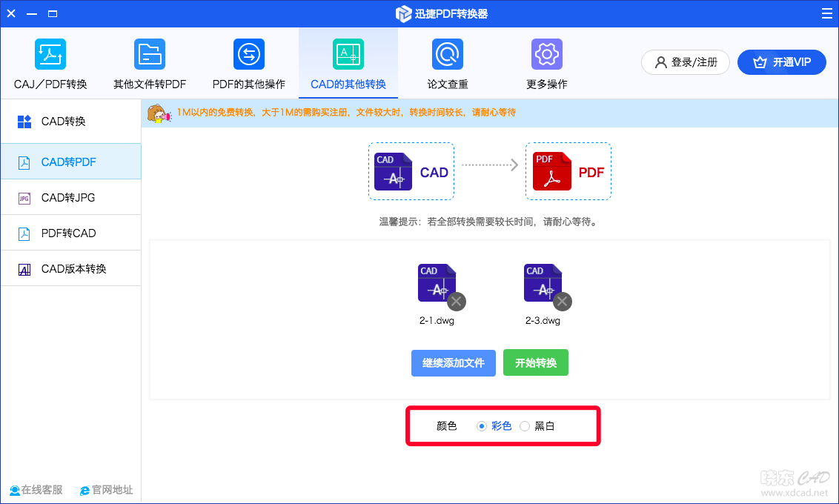Open 论文查重 search icon

click(x=448, y=54)
